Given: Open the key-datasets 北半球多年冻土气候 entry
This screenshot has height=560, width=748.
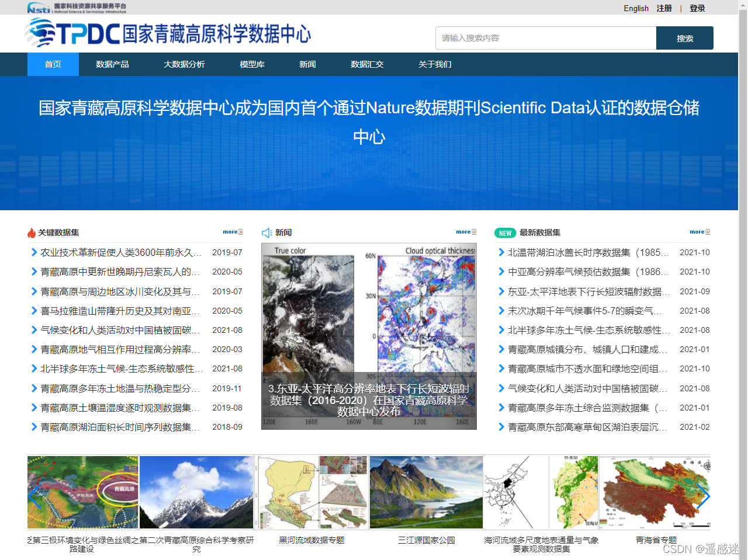Looking at the screenshot, I should click(x=121, y=368).
